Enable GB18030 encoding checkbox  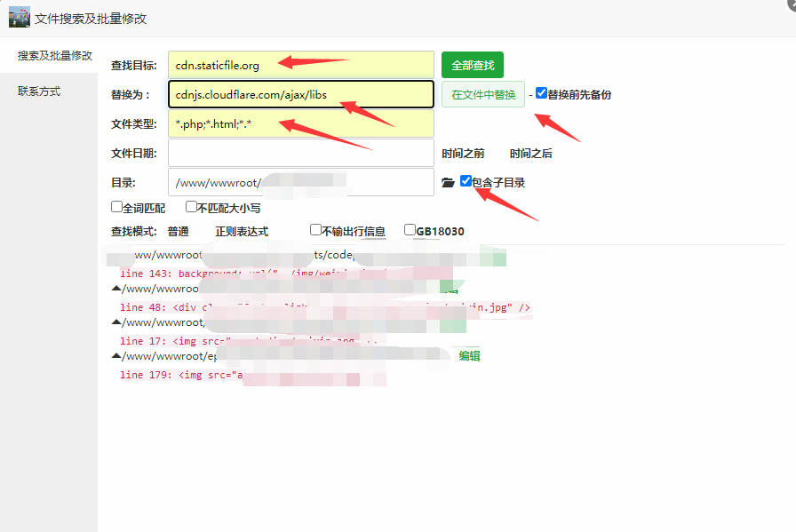(410, 230)
